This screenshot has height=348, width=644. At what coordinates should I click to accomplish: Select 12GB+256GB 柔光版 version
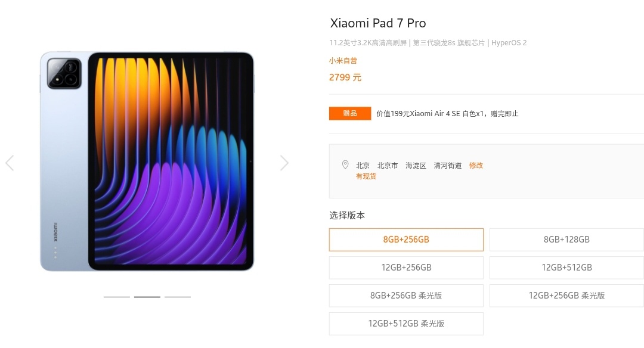click(567, 296)
